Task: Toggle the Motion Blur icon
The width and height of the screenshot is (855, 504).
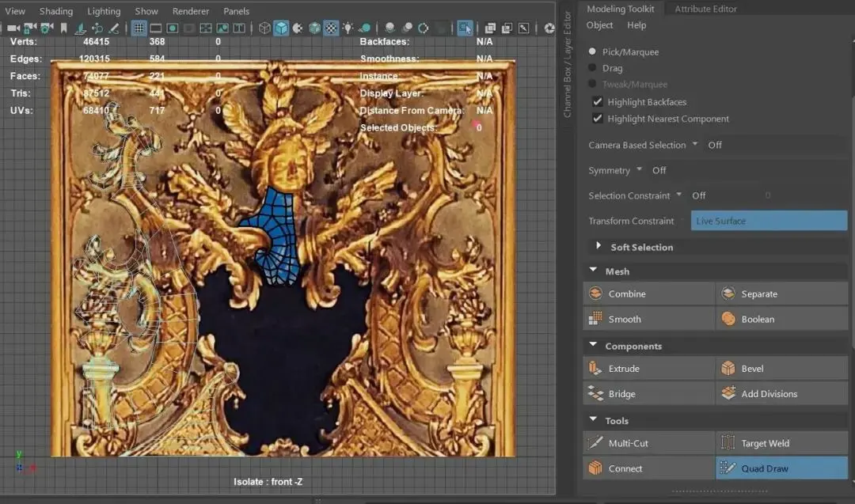Action: pos(407,28)
